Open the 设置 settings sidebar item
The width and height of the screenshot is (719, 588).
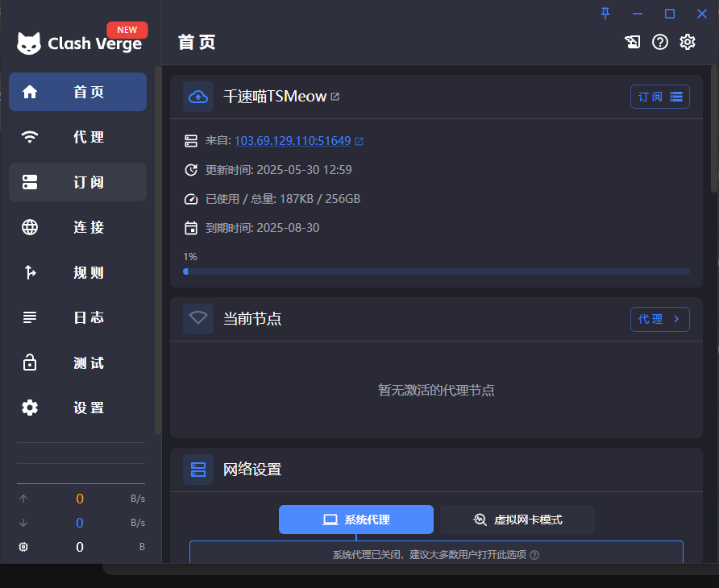[x=77, y=408]
